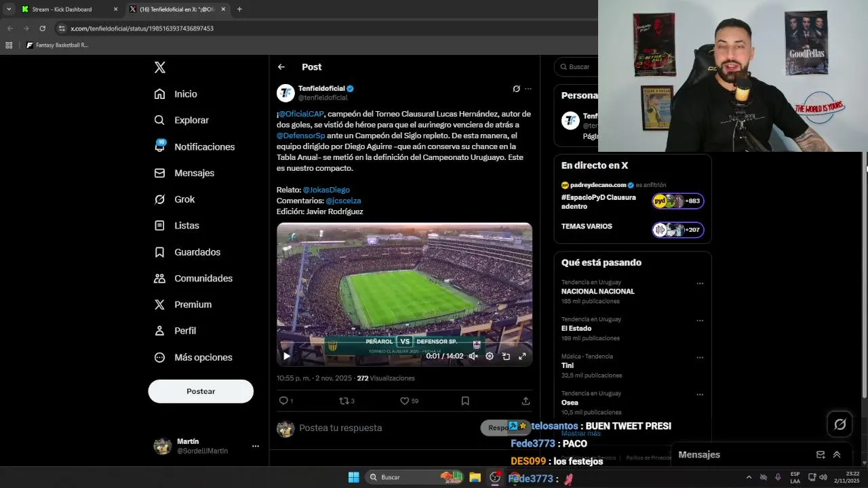Viewport: 868px width, 488px height.
Task: Click the browser address bar
Action: click(325, 28)
